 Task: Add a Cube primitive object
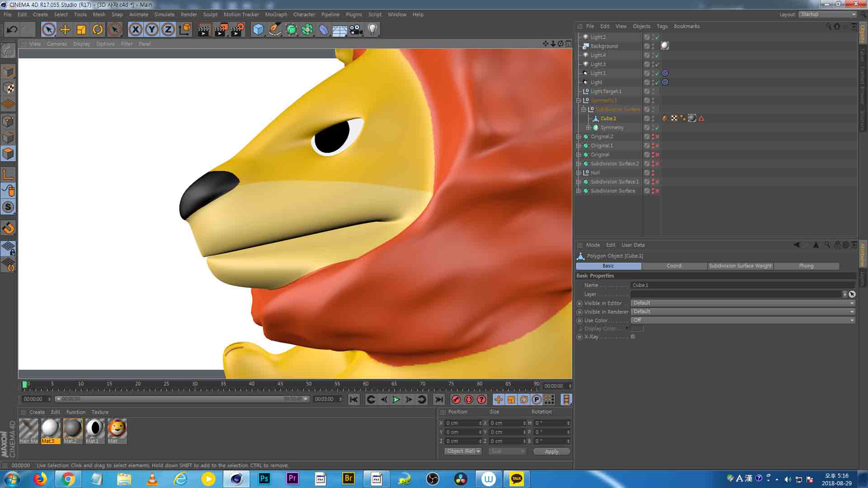tap(258, 30)
